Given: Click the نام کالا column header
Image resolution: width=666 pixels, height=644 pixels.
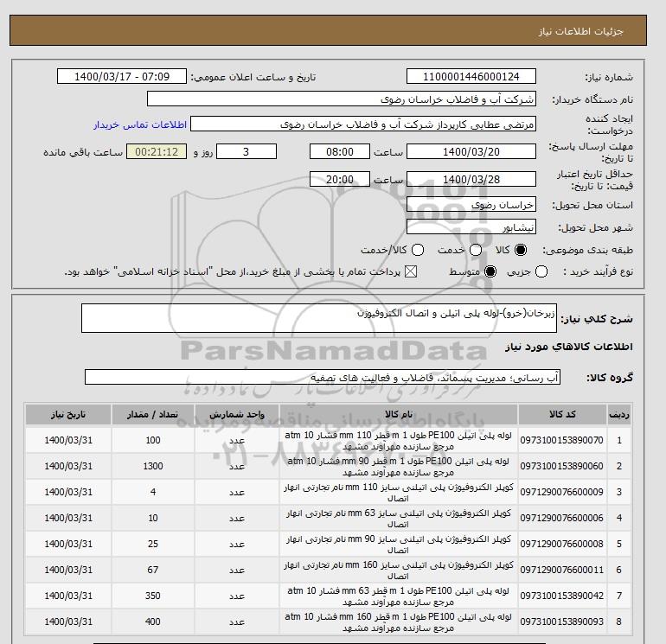Looking at the screenshot, I should [x=399, y=414].
